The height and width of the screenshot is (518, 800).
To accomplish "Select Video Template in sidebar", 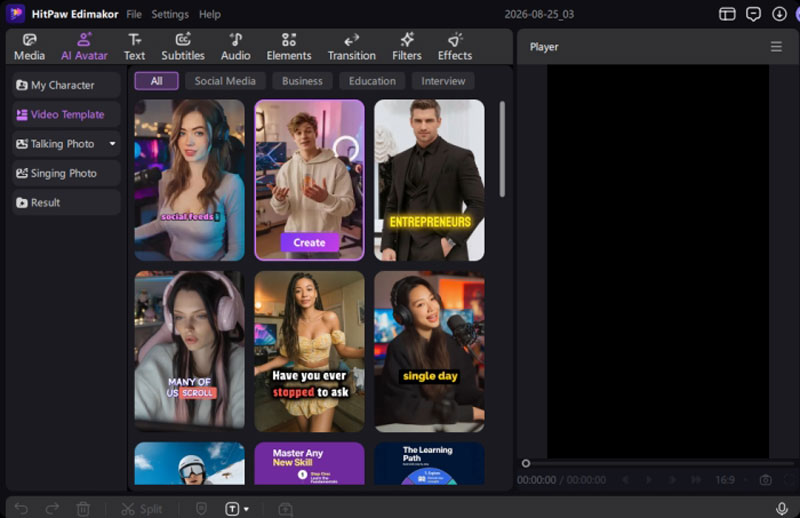I will click(x=66, y=114).
